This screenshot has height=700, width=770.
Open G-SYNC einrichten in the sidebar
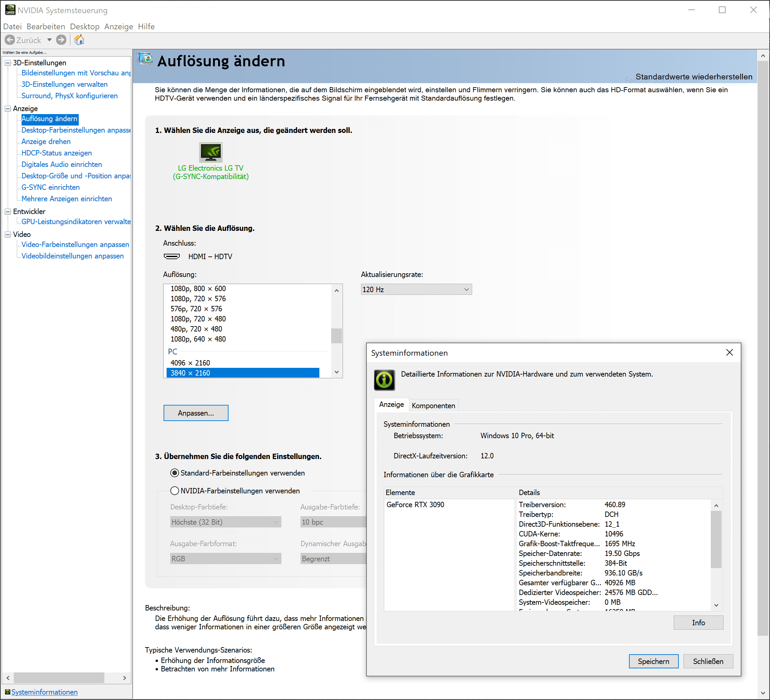click(x=50, y=187)
